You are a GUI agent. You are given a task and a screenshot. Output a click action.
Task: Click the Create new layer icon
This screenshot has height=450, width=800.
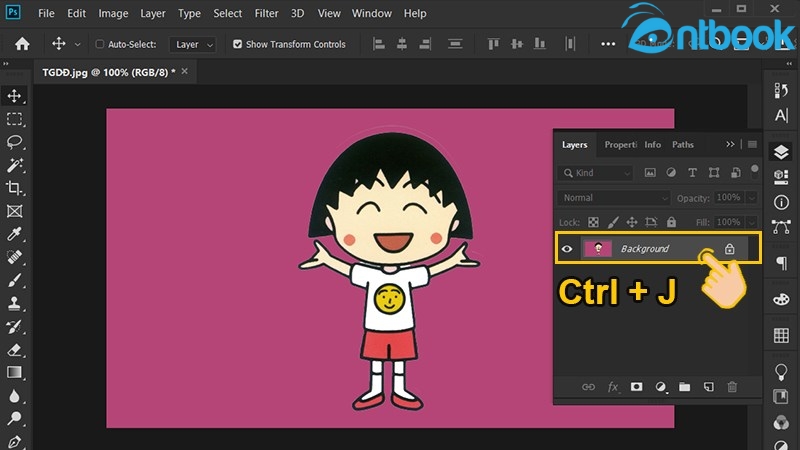(x=708, y=386)
